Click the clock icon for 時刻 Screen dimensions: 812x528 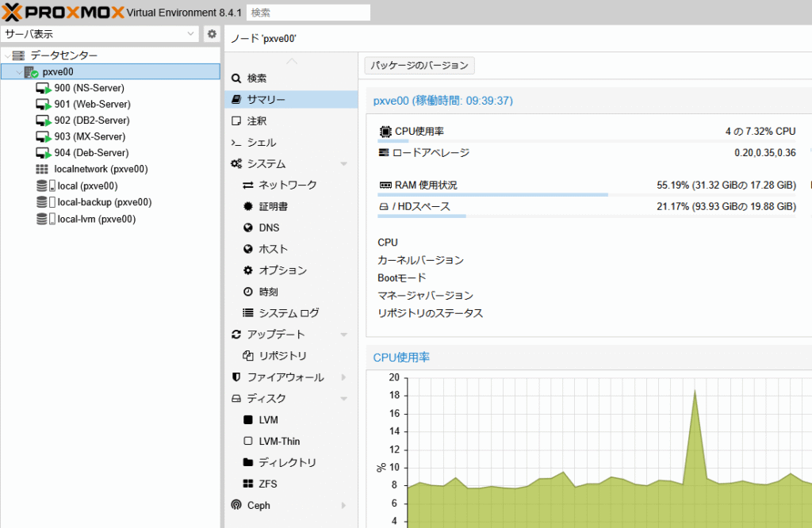(248, 292)
